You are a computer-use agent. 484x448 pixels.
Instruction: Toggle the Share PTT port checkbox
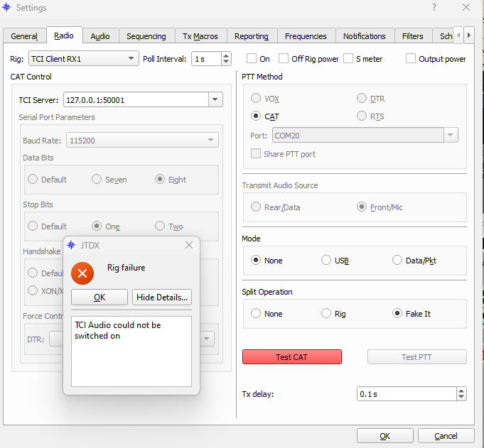(256, 153)
